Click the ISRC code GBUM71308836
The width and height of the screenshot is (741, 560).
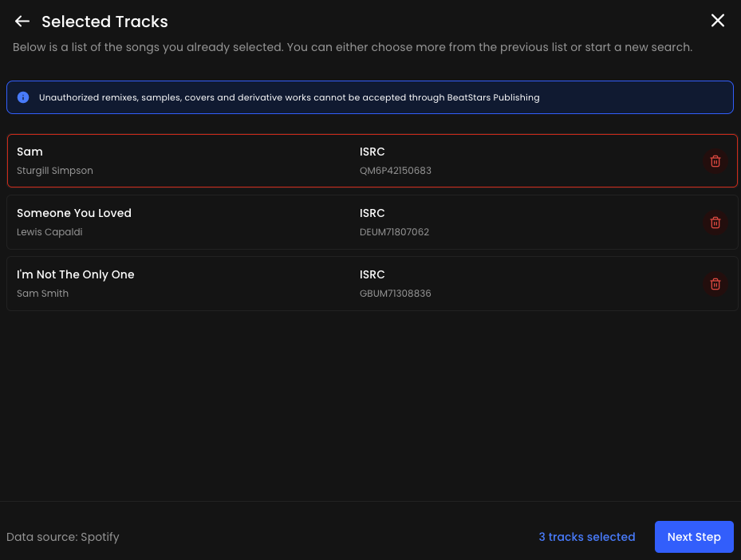[x=396, y=294]
